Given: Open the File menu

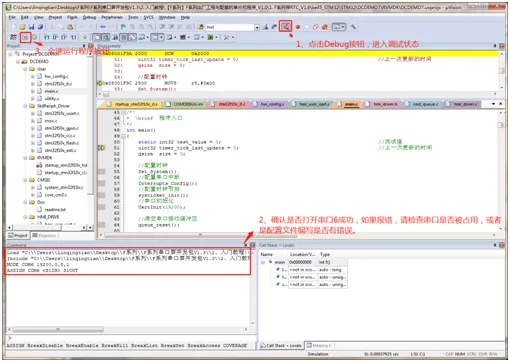Looking at the screenshot, I should [12, 17].
